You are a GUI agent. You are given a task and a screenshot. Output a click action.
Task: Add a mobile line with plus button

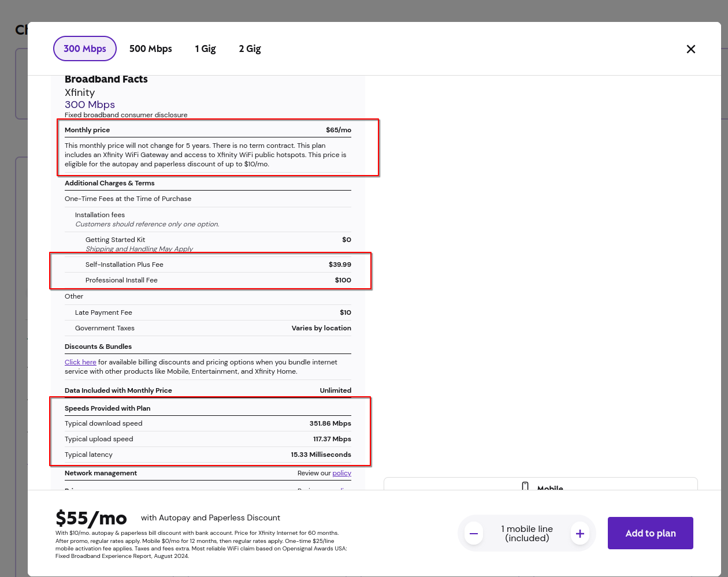[x=580, y=534]
